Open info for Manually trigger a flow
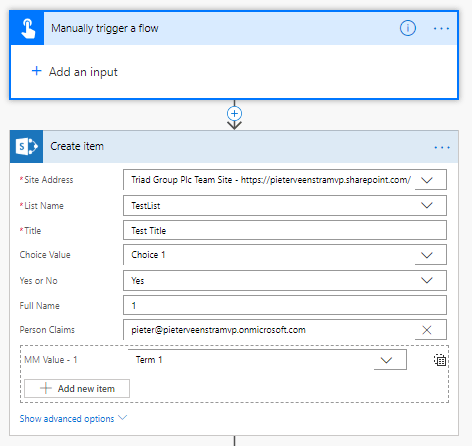Viewport: 472px width, 446px height. 408,28
